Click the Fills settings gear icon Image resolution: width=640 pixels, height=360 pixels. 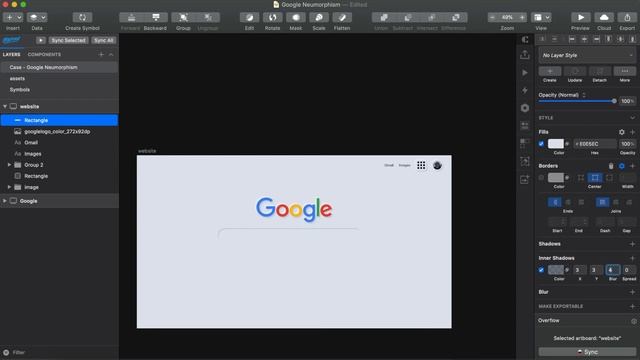tap(622, 132)
